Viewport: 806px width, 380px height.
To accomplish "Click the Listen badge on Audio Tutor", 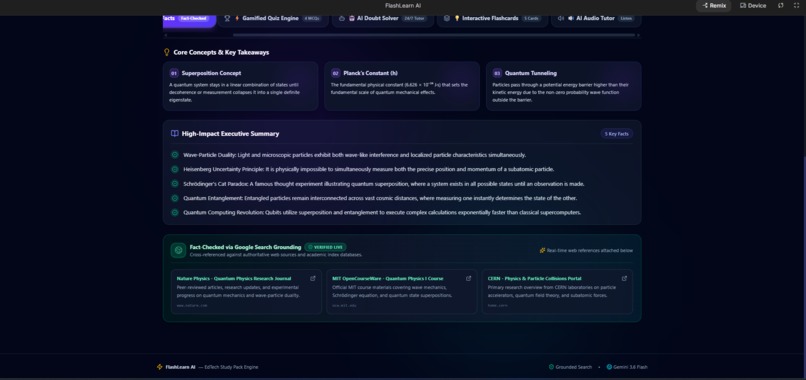I will pos(626,19).
